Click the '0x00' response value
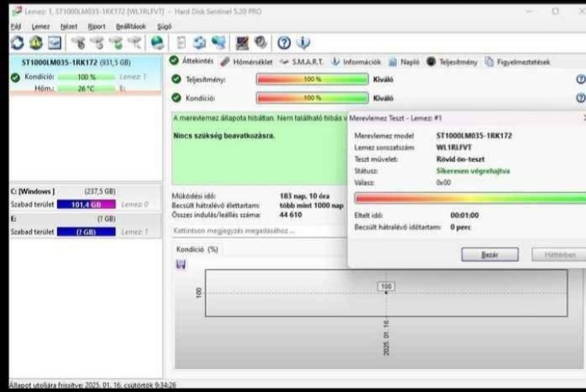Screen dimensions: 586x392 (444, 182)
